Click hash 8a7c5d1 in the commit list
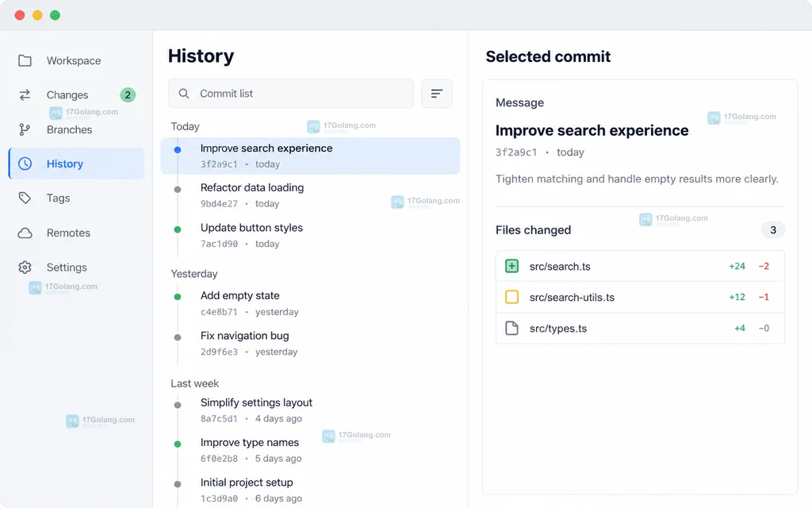Viewport: 812px width, 508px height. point(219,419)
